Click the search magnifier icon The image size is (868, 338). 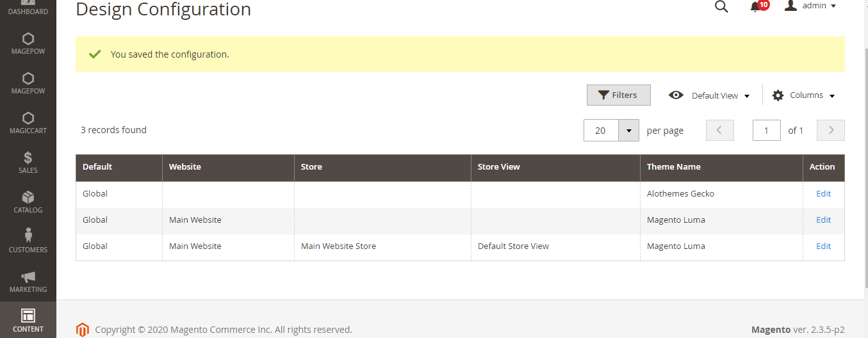click(x=721, y=6)
